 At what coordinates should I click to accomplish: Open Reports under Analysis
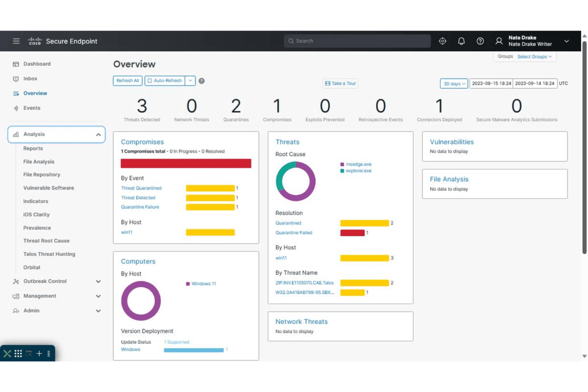(x=33, y=149)
